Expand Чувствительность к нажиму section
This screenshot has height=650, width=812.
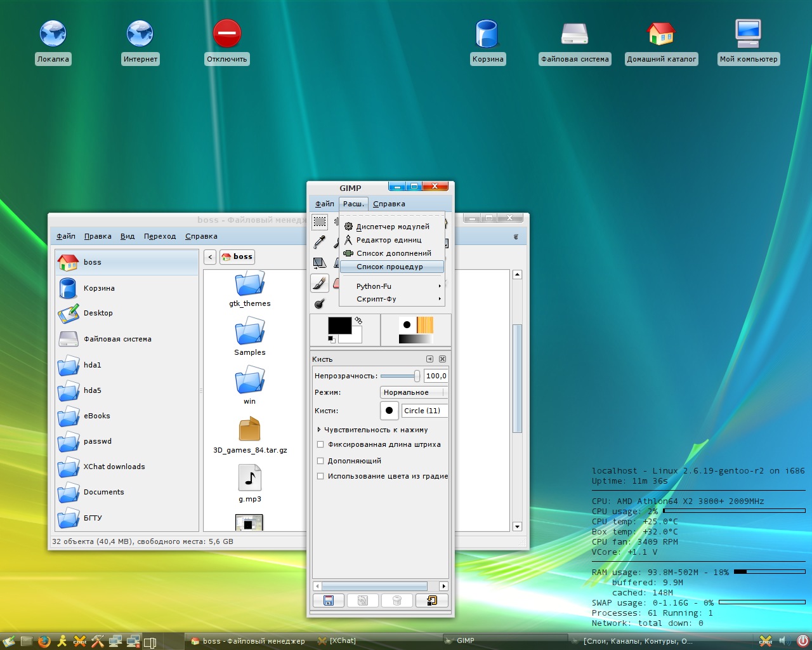click(x=319, y=430)
